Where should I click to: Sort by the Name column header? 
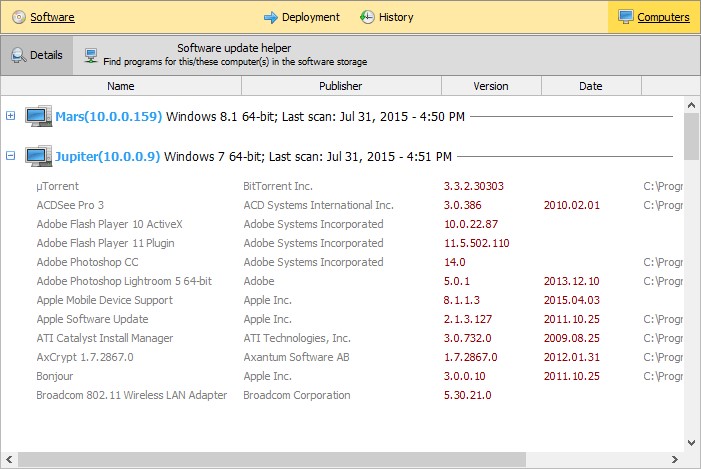(120, 86)
